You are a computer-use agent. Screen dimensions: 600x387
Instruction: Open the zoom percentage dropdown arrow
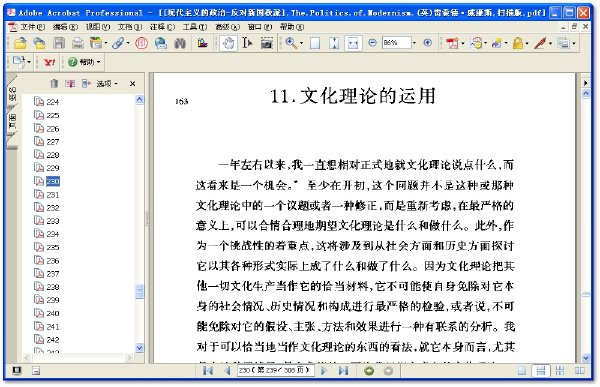pos(414,43)
